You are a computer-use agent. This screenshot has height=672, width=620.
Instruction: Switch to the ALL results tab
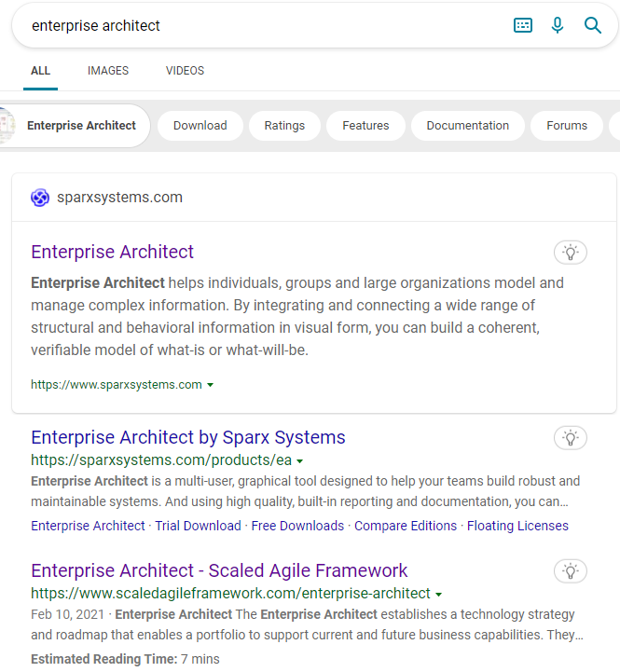coord(40,71)
